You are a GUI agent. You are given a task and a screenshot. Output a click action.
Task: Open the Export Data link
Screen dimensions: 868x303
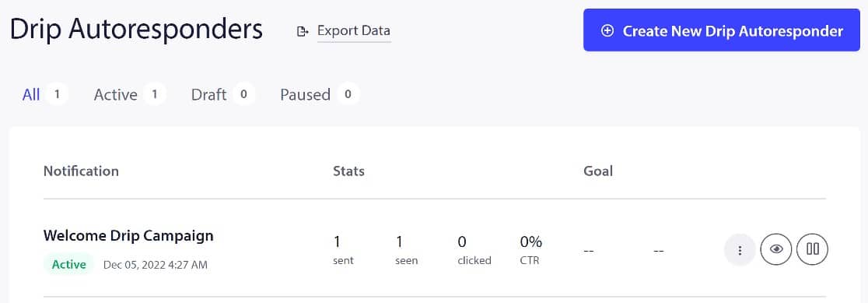pos(354,30)
